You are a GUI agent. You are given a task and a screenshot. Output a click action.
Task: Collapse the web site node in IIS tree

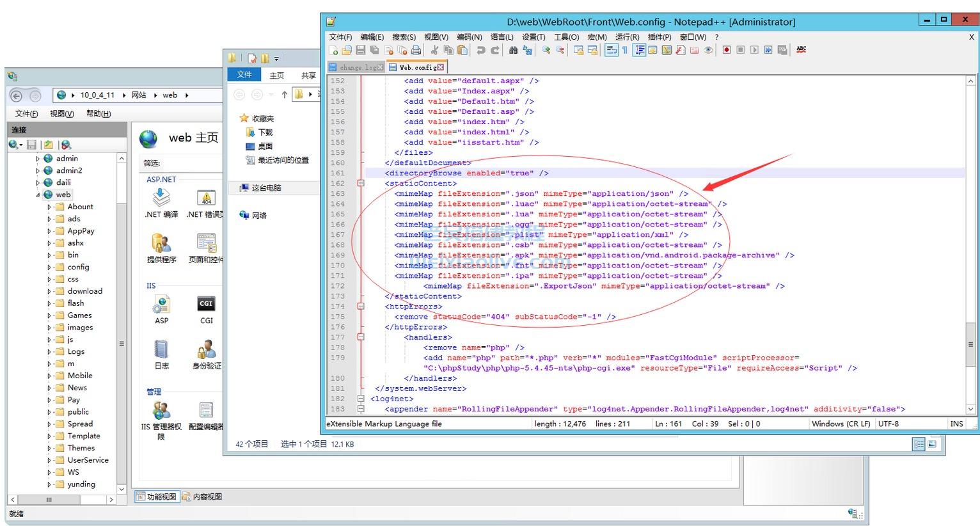tap(38, 195)
